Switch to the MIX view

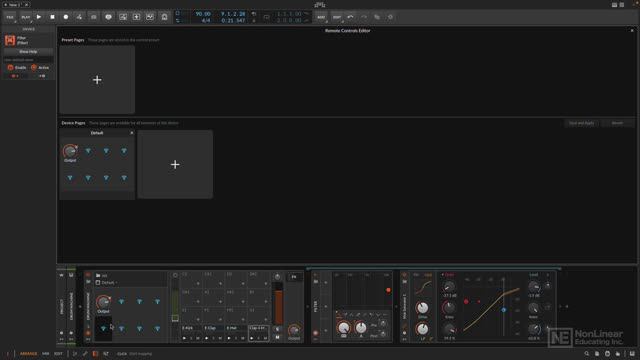(45, 354)
